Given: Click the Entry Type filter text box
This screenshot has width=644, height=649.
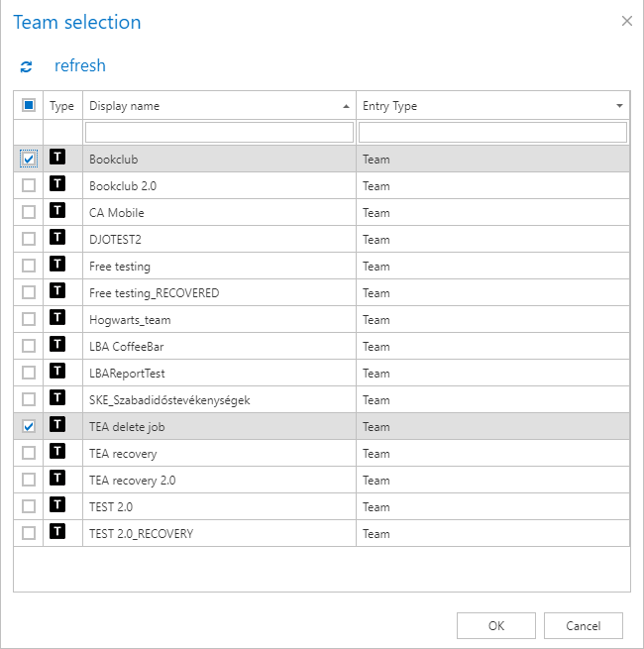Looking at the screenshot, I should (492, 132).
